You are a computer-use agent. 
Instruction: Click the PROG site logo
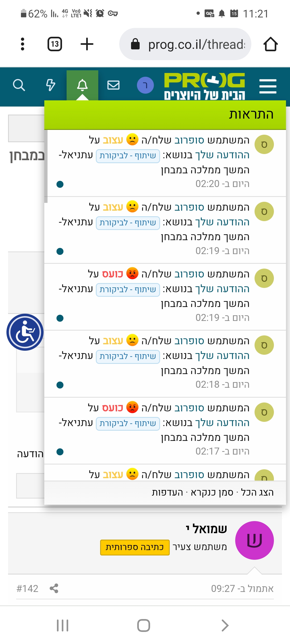pyautogui.click(x=205, y=86)
